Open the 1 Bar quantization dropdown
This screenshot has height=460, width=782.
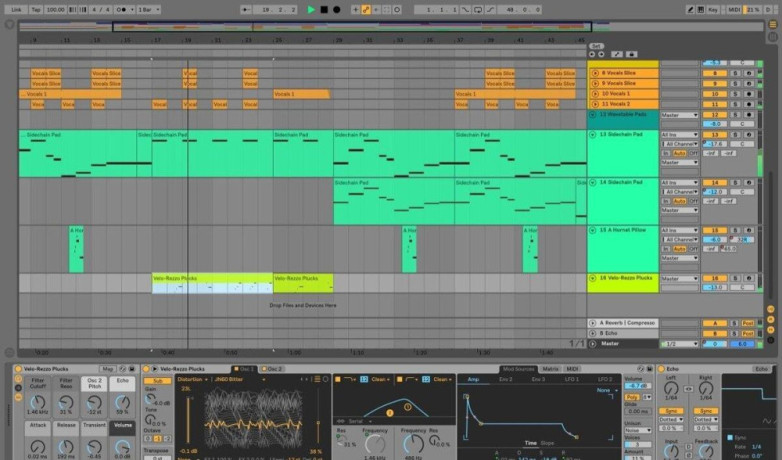tap(148, 9)
